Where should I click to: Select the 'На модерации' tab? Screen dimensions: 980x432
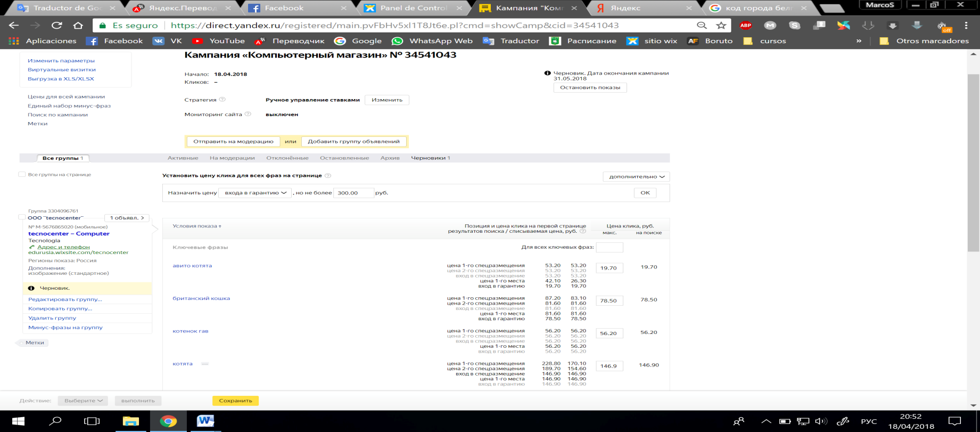click(x=232, y=158)
